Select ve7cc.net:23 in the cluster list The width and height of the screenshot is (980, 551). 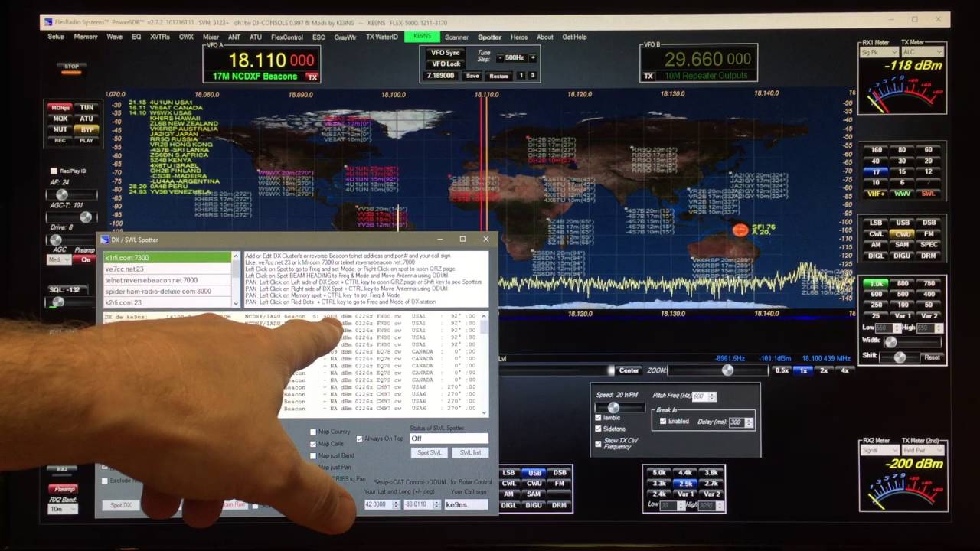coord(168,269)
